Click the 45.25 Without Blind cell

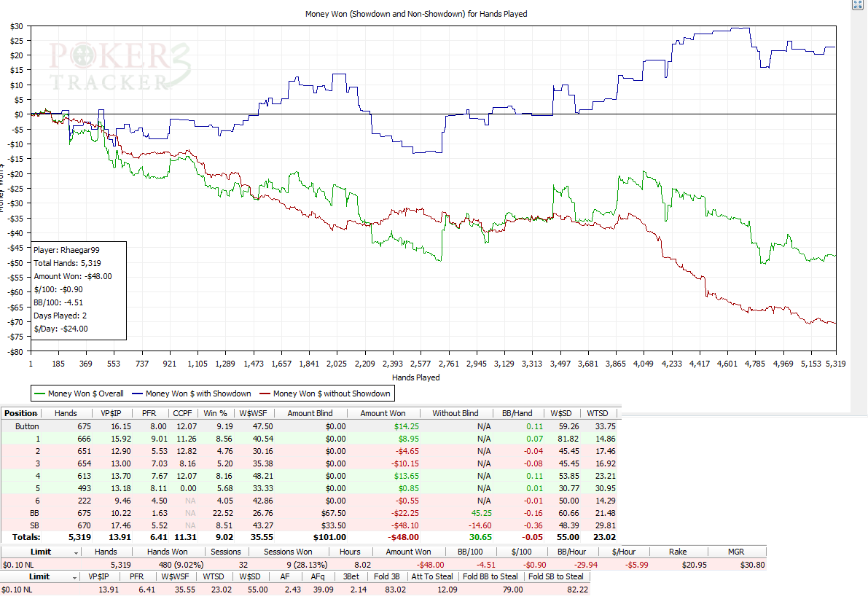coord(481,513)
